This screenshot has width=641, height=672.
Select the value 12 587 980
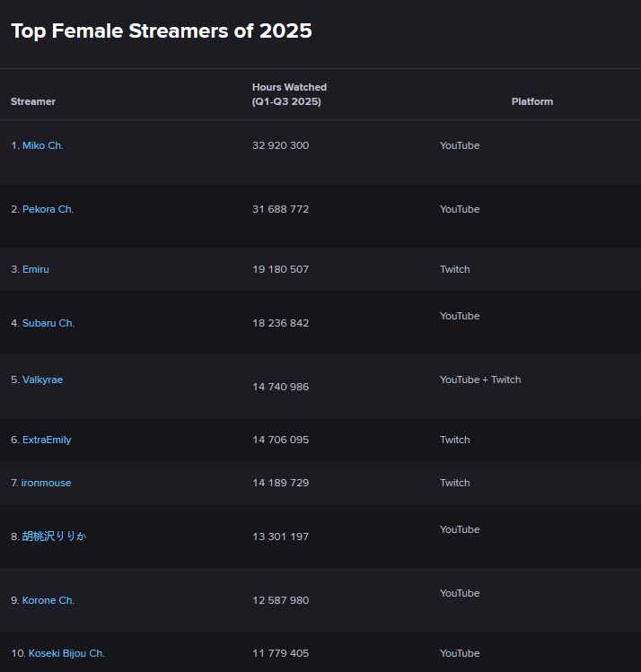click(280, 600)
